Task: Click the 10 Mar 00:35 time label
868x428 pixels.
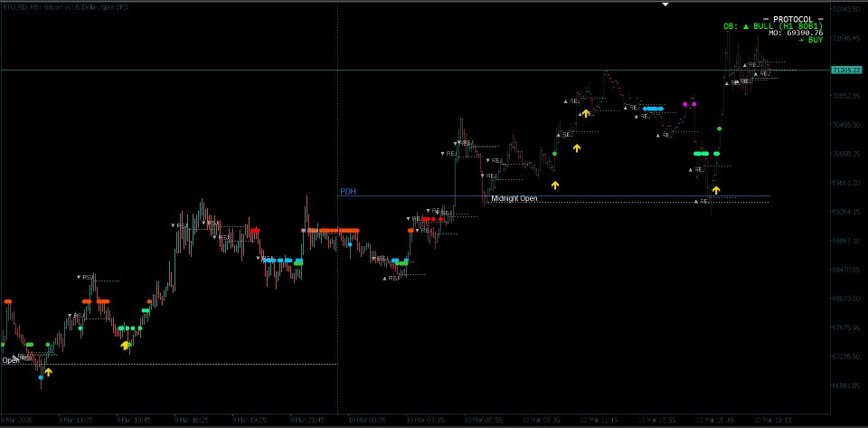Action: pos(366,420)
